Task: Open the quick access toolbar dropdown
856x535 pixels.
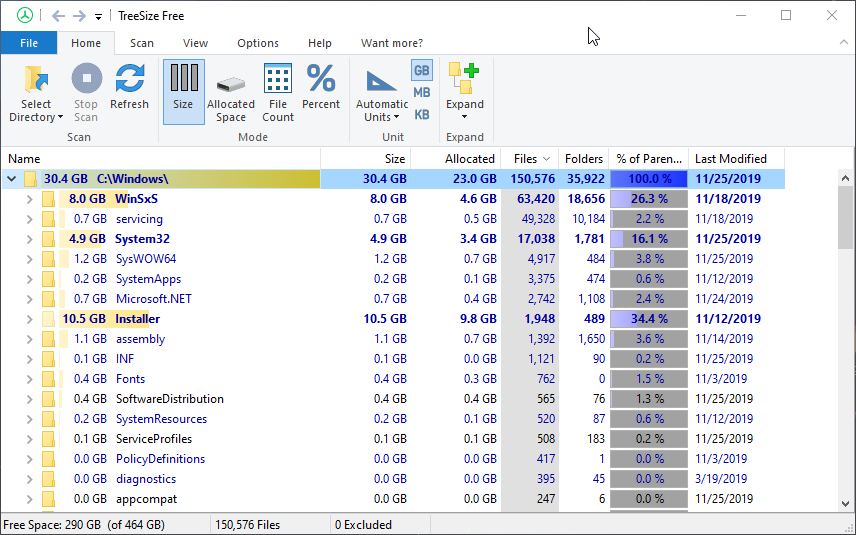Action: point(98,17)
